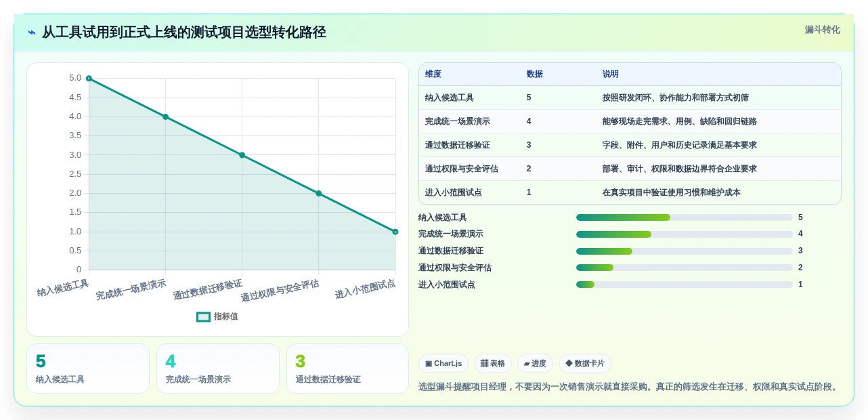This screenshot has height=420, width=868.
Task: Click the 通过数据迁移验证 progress bar
Action: (684, 251)
